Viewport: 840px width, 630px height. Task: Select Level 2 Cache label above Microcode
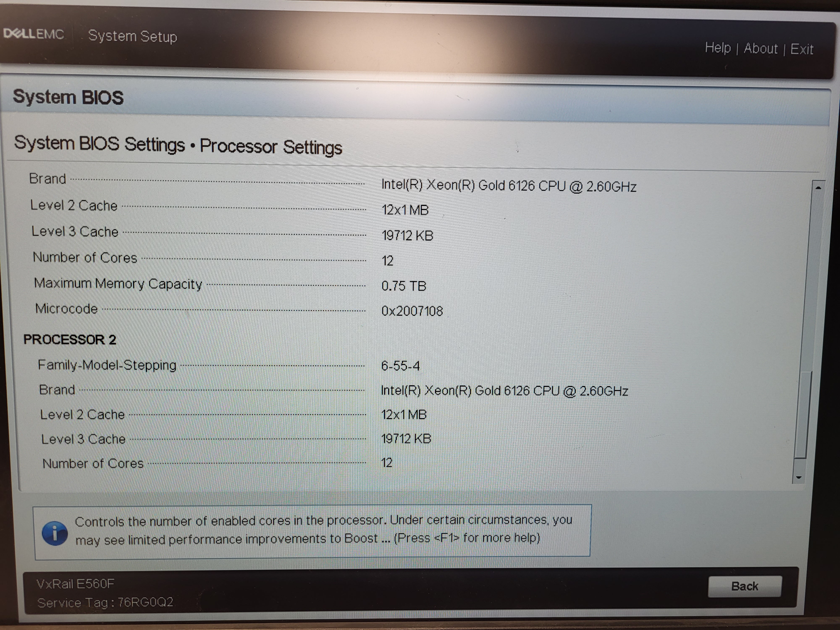click(74, 205)
